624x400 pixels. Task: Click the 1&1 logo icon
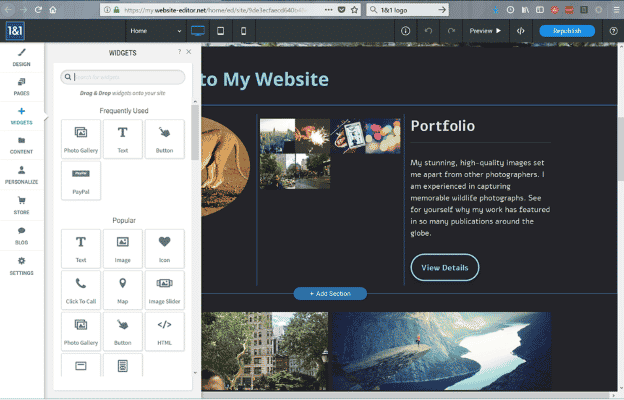coord(15,31)
